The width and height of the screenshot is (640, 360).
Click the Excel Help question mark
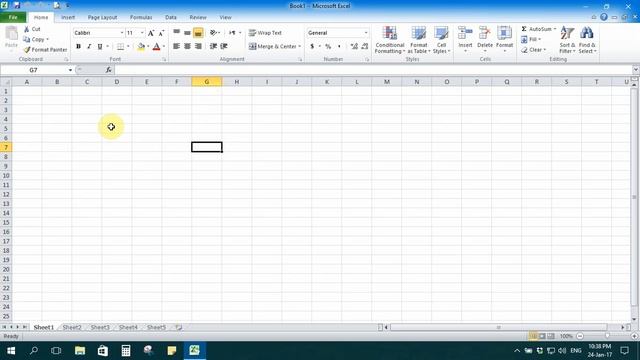tap(604, 17)
